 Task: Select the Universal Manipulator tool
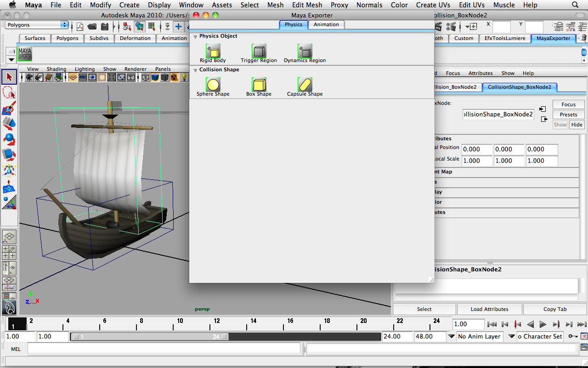9,170
